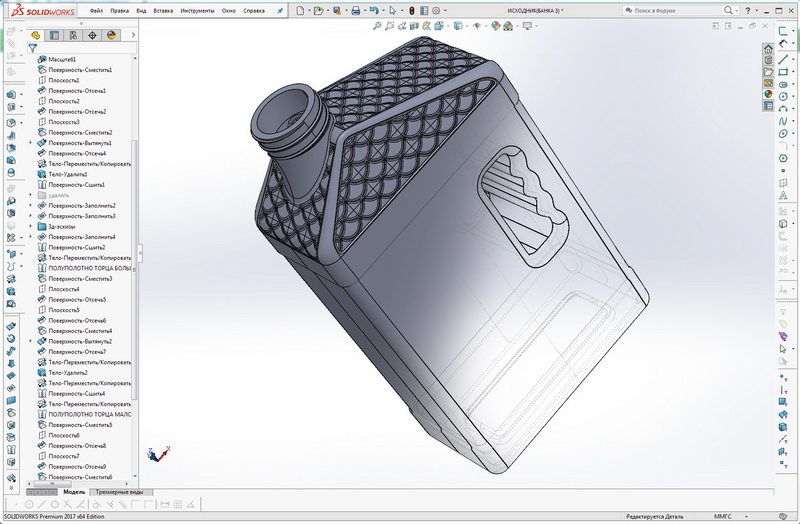Open the task pane Home icon

tap(768, 49)
